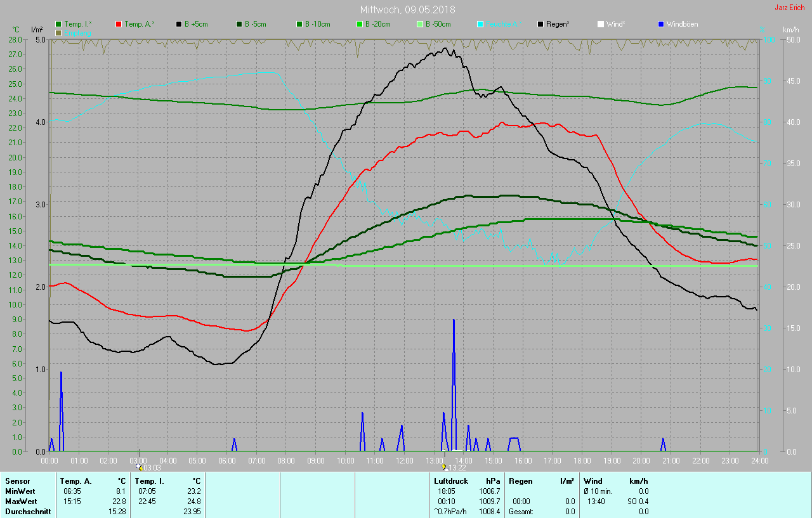Select the Sensor header in data table

coord(17,481)
